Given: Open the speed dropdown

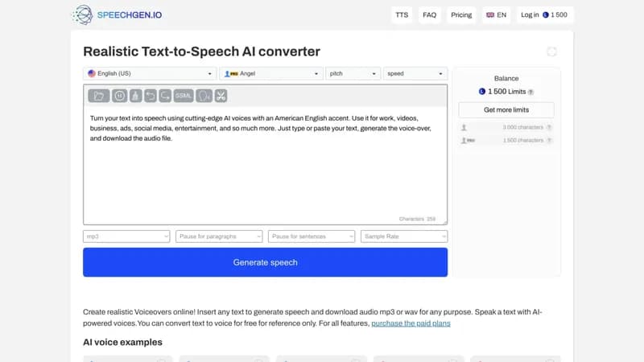Looking at the screenshot, I should [415, 73].
